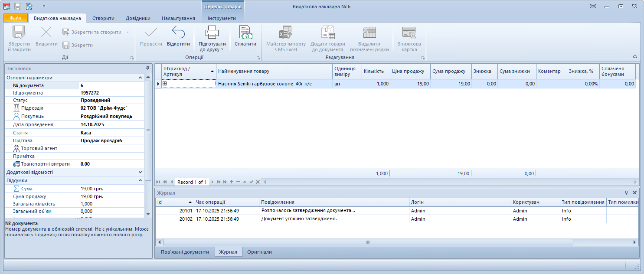The height and width of the screenshot is (274, 644).
Task: Click the Відкотити (rollback) icon
Action: click(x=178, y=33)
